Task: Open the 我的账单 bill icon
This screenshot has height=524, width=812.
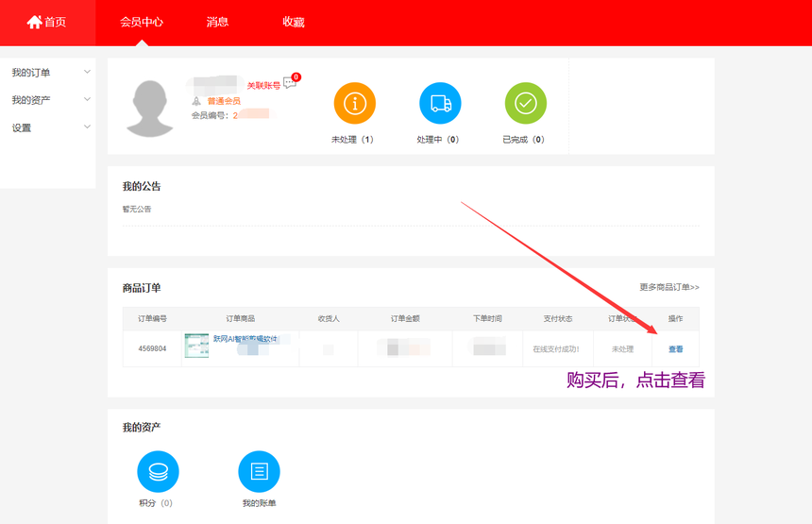Action: [x=259, y=471]
